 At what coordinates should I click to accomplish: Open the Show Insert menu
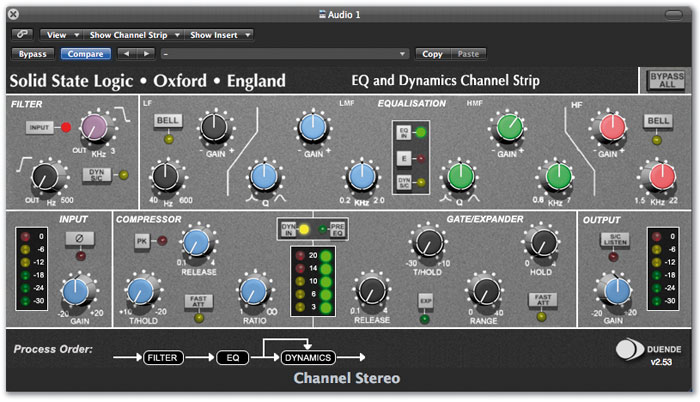tap(219, 35)
